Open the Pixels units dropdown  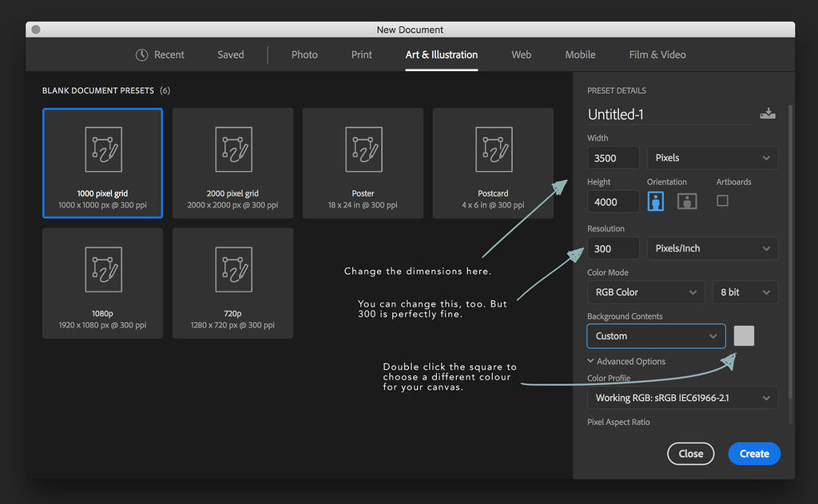[712, 158]
